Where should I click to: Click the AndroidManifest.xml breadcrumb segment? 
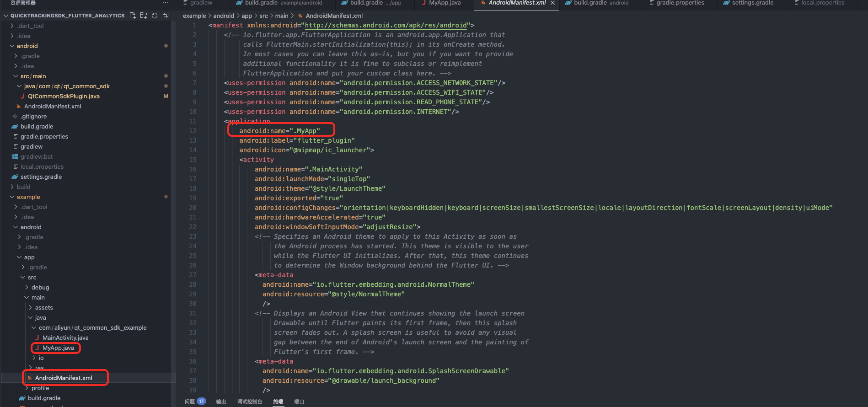click(x=334, y=16)
